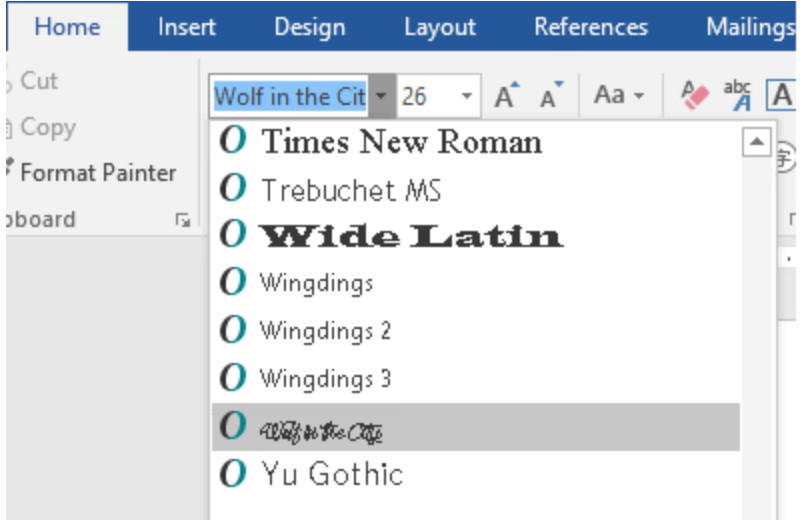
Task: Open the References tab
Action: (591, 27)
